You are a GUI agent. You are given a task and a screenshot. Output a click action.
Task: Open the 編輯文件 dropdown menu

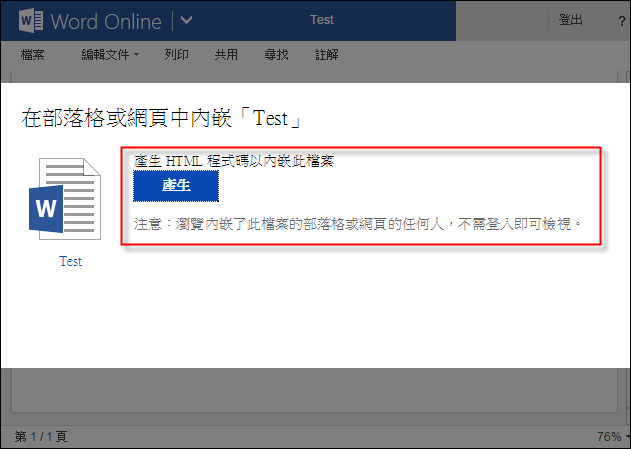(x=110, y=55)
